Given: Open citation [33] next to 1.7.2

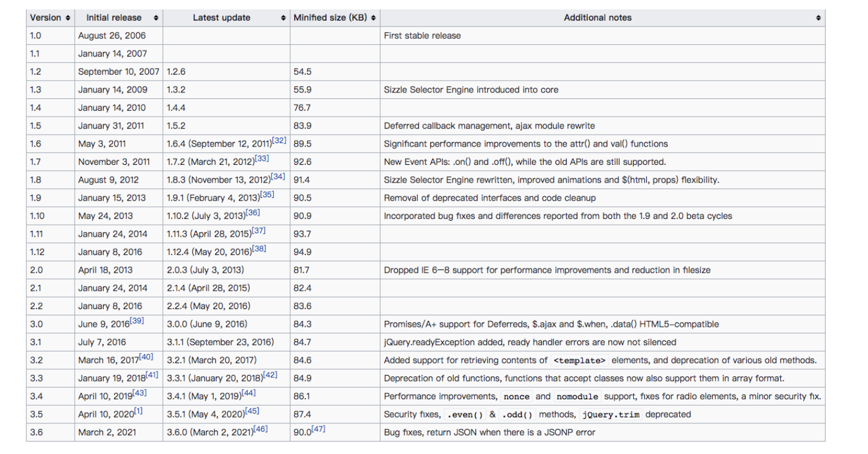Looking at the screenshot, I should click(x=262, y=159).
